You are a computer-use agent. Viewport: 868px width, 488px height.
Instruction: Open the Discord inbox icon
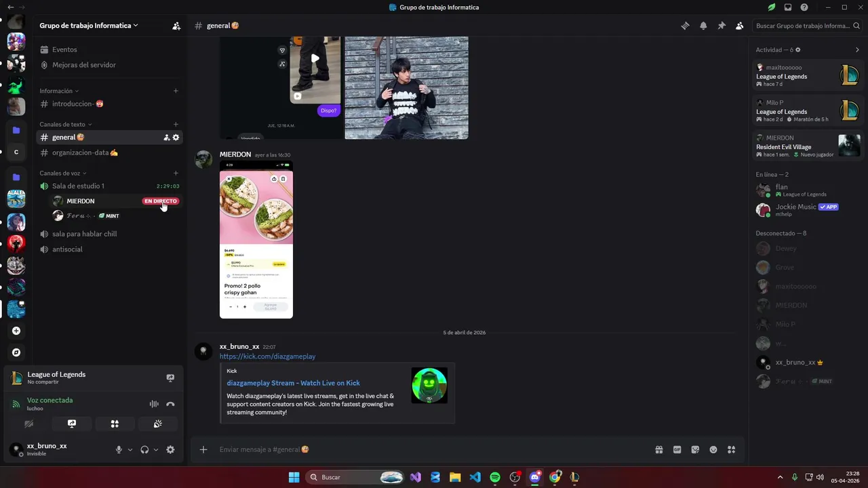click(x=788, y=7)
